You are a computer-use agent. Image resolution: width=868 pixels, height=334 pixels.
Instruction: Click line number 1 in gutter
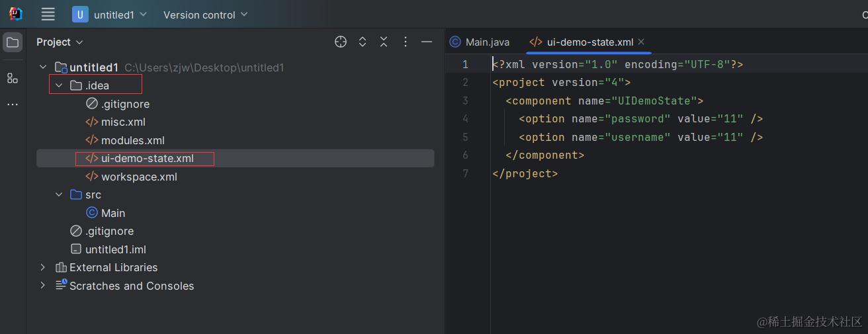click(x=465, y=64)
